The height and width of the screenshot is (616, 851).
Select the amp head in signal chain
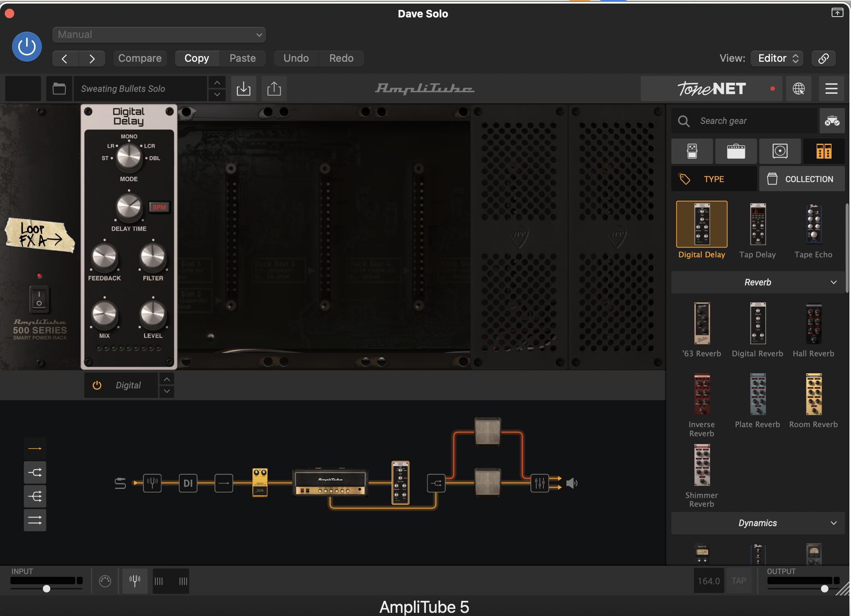[330, 483]
